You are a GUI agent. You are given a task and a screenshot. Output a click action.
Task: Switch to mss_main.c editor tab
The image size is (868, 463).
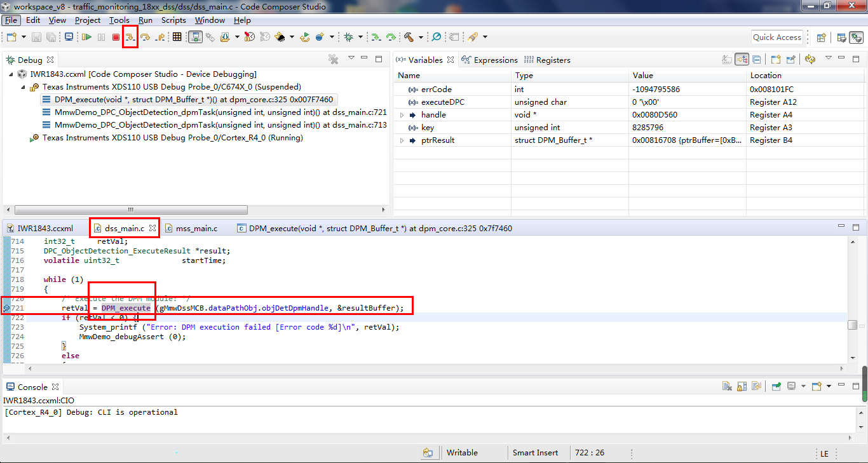pyautogui.click(x=191, y=228)
